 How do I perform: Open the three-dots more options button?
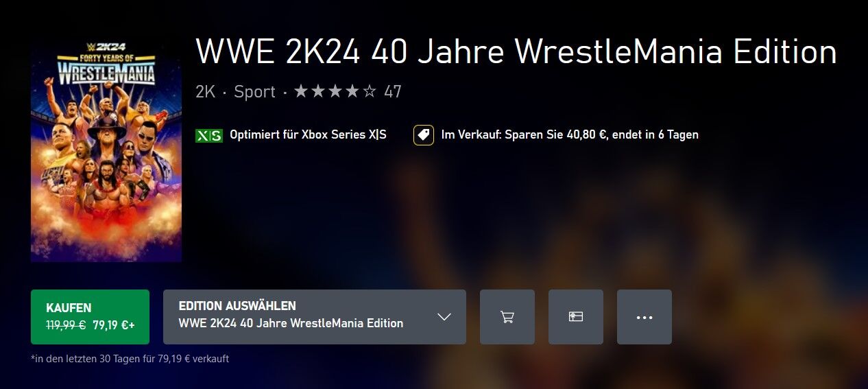click(x=644, y=317)
